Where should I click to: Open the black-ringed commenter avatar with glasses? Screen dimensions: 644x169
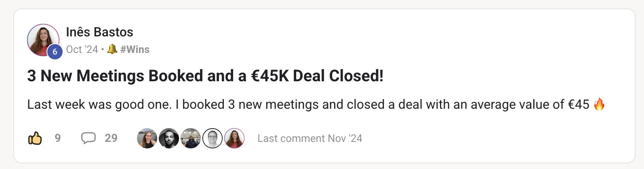(x=213, y=138)
